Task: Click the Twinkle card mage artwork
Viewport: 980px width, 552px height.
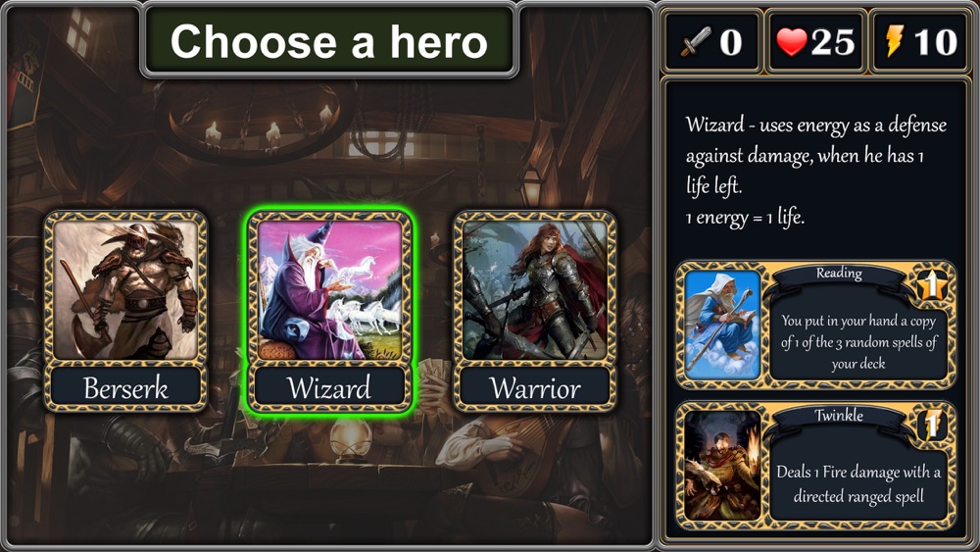Action: (x=722, y=465)
